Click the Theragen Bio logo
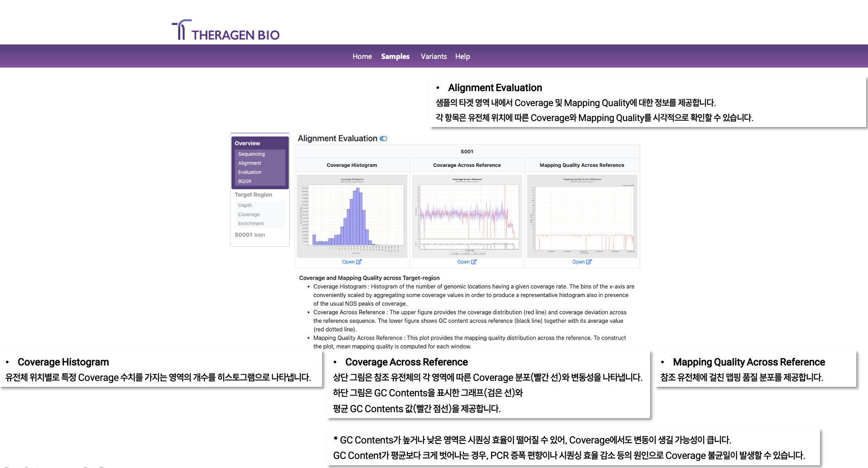This screenshot has height=468, width=868. pos(226,30)
